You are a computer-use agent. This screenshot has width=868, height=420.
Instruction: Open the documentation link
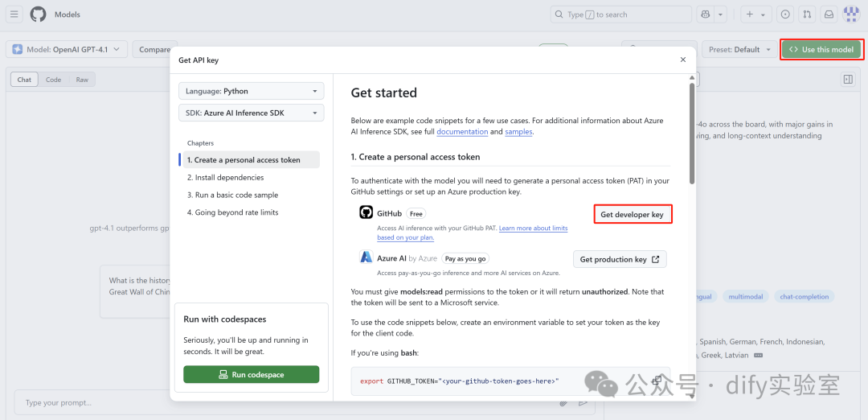462,131
